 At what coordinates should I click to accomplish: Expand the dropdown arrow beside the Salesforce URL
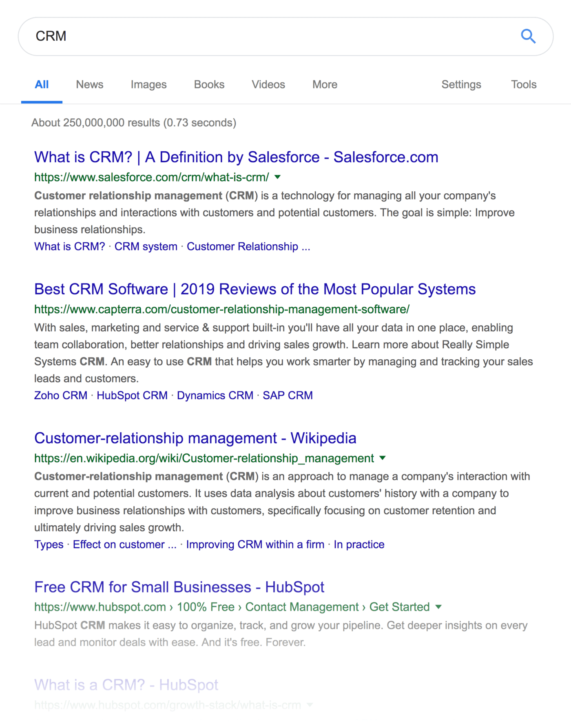(x=278, y=177)
